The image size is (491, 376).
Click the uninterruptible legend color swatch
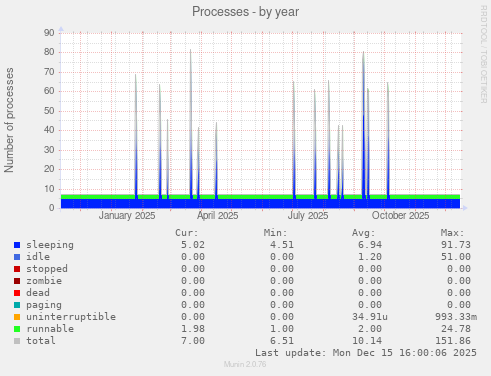pos(17,317)
